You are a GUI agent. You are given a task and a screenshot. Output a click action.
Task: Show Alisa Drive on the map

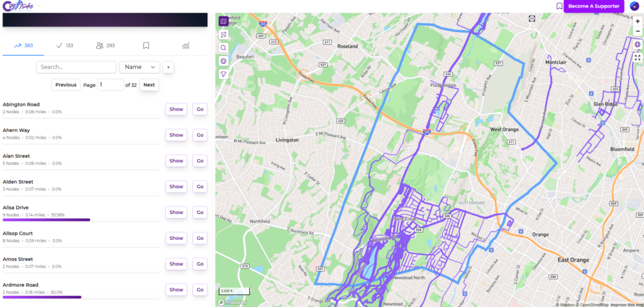(x=176, y=213)
